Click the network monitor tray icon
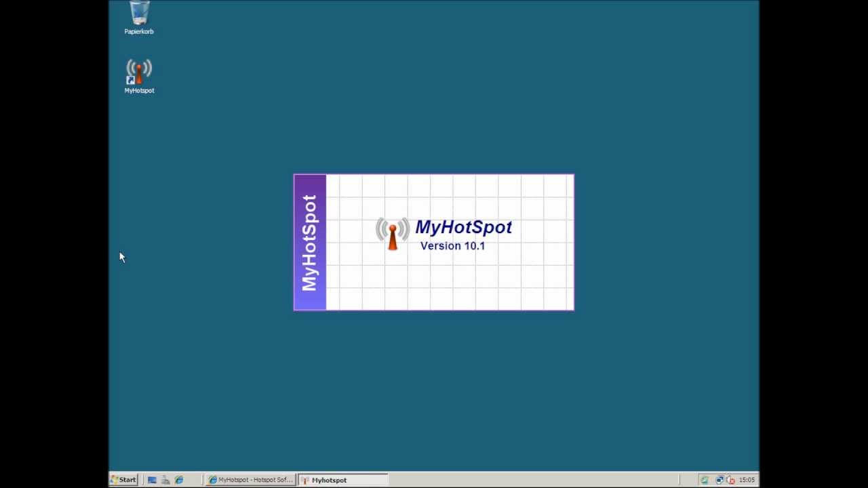Viewport: 868px width, 488px height. 719,480
